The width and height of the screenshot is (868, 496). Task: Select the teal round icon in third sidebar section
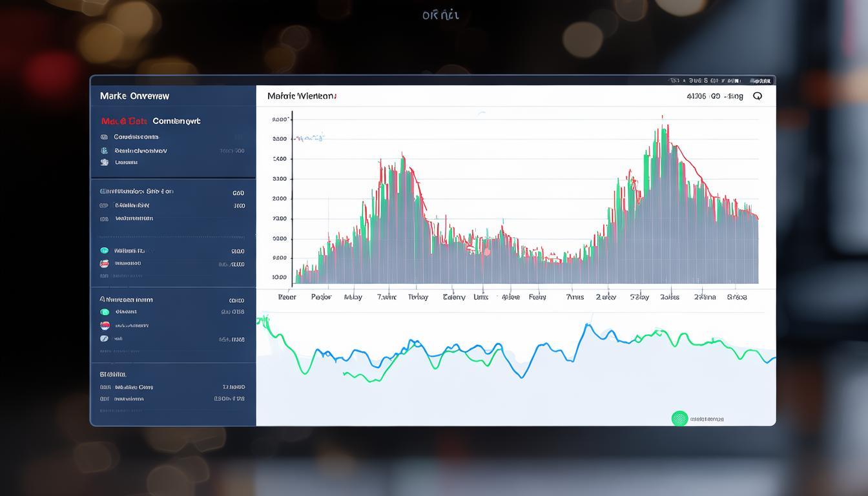(104, 251)
